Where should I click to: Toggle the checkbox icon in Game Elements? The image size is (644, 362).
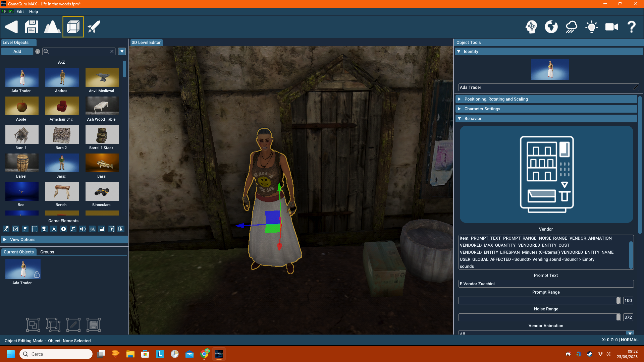[15, 229]
